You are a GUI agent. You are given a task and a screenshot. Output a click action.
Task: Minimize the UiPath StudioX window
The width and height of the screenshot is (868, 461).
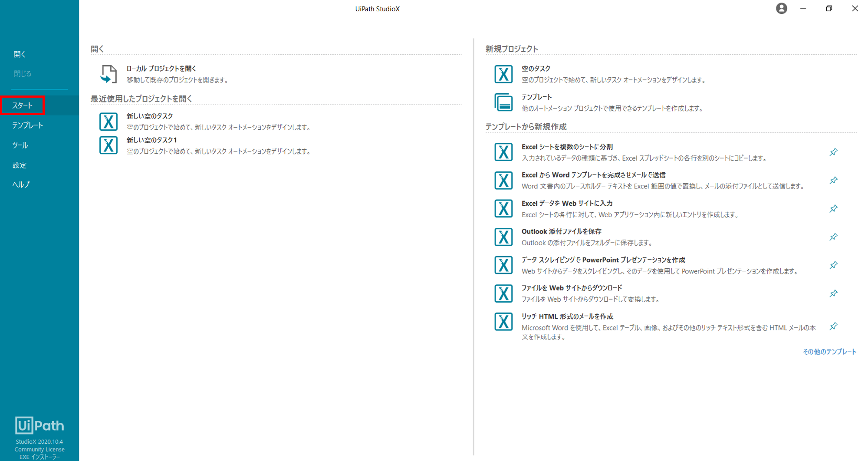(803, 8)
